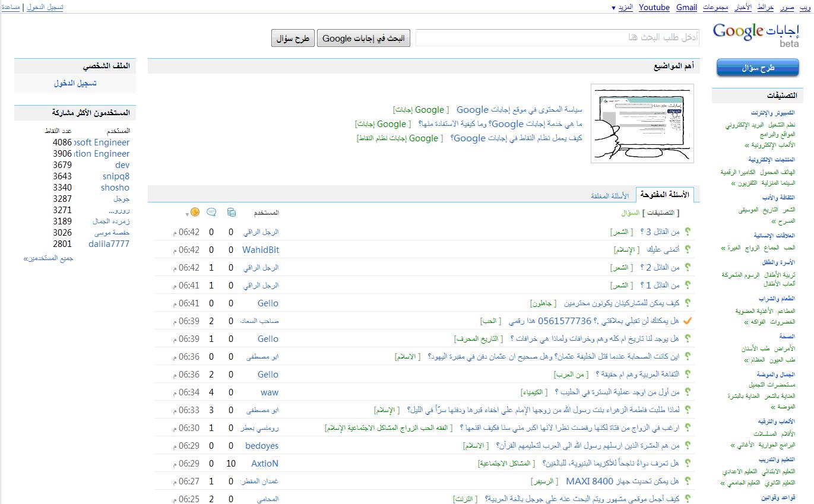
Task: Switch to the 'الأسئلة المغلقة' closed questions tab
Action: tap(610, 195)
